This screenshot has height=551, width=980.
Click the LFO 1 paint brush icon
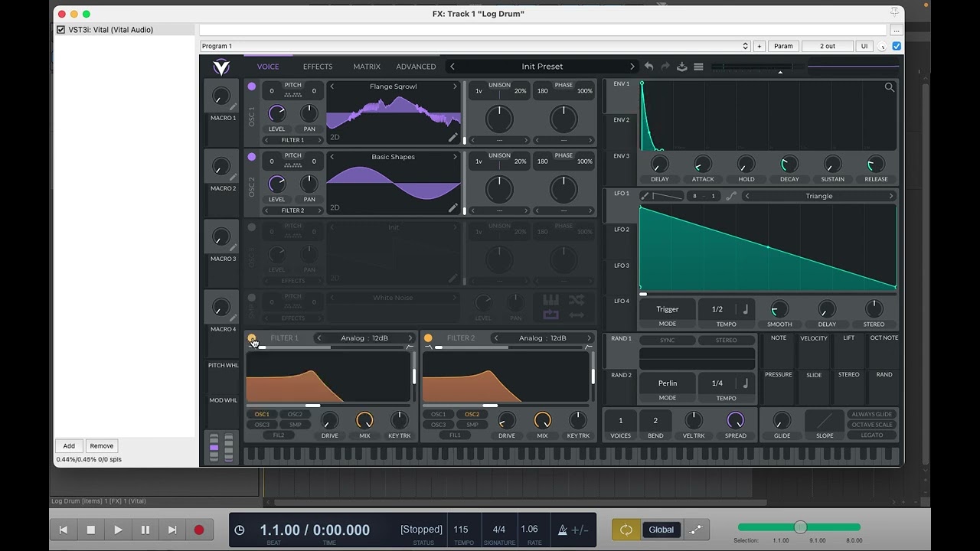pyautogui.click(x=645, y=196)
